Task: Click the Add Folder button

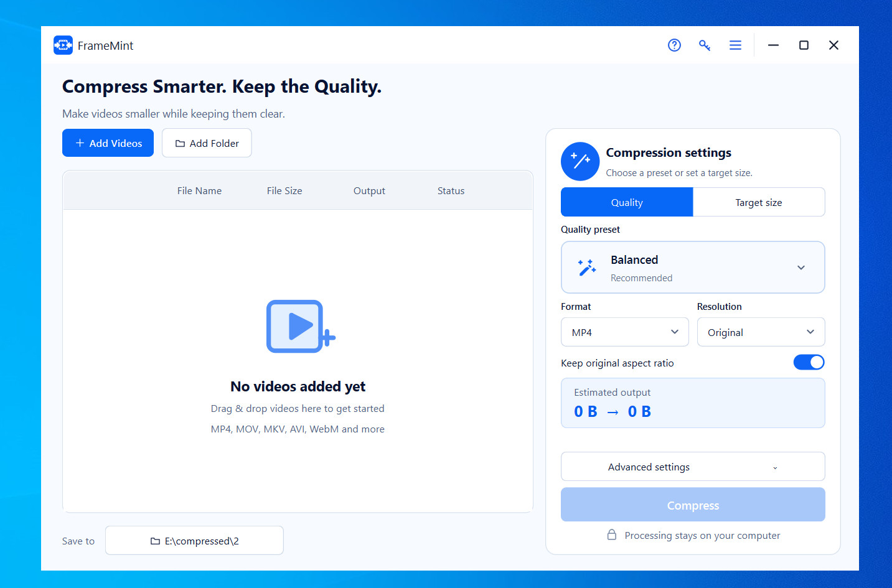Action: [x=207, y=143]
